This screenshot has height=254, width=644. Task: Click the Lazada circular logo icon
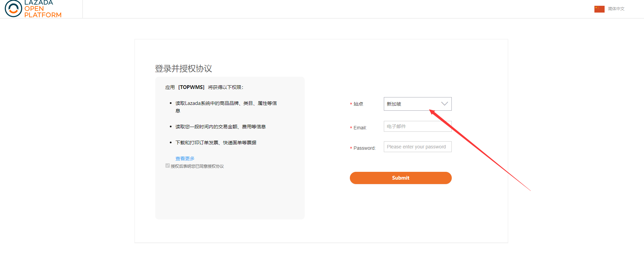coord(13,8)
